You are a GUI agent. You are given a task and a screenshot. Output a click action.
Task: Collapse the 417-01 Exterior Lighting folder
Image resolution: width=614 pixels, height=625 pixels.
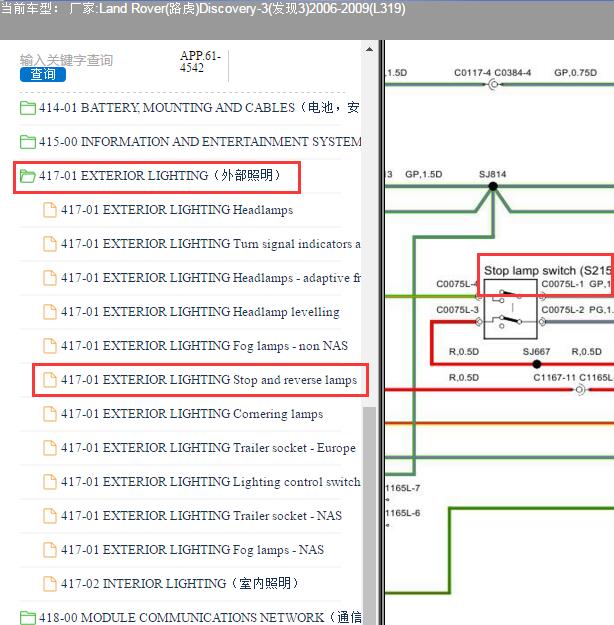point(28,176)
